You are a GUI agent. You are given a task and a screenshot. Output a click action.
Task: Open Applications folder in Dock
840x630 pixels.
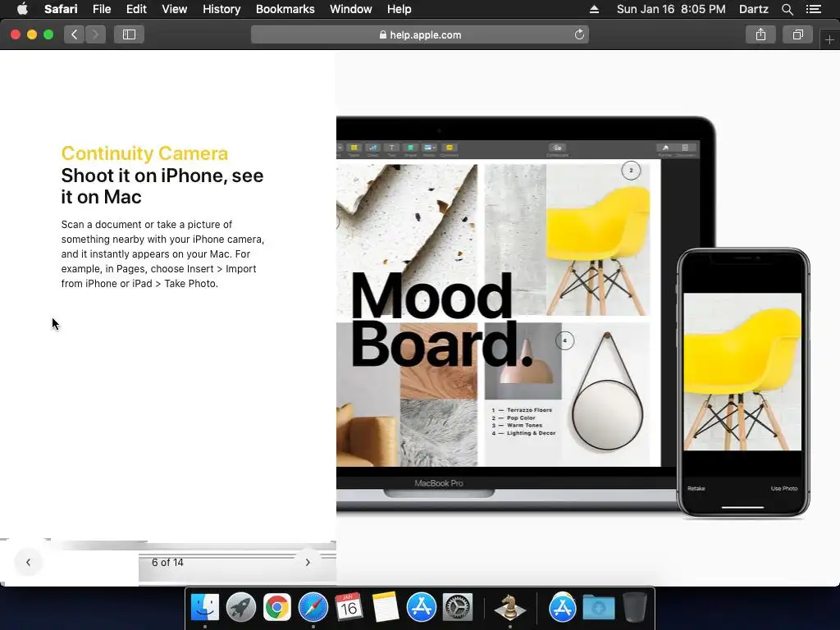[x=563, y=608]
